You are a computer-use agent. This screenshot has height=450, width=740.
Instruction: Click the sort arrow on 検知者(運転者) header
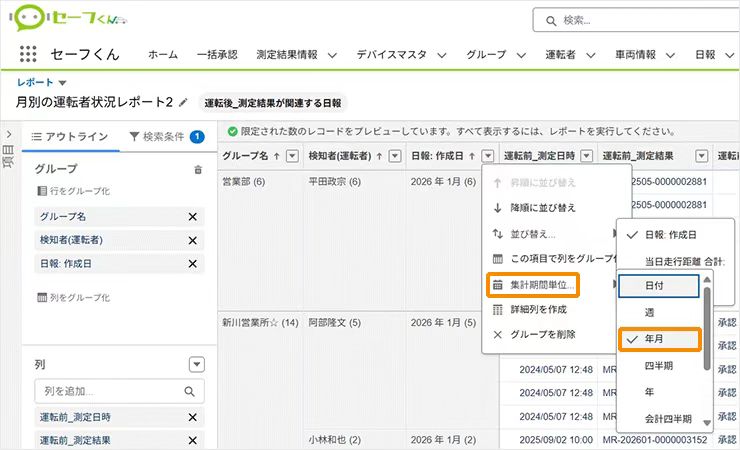(x=379, y=156)
